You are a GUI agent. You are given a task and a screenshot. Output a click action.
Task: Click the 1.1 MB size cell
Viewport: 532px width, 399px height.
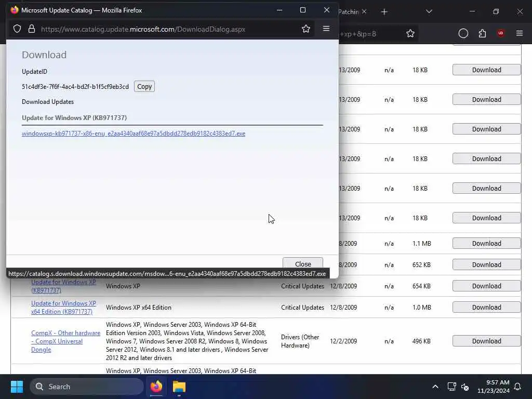(x=422, y=243)
